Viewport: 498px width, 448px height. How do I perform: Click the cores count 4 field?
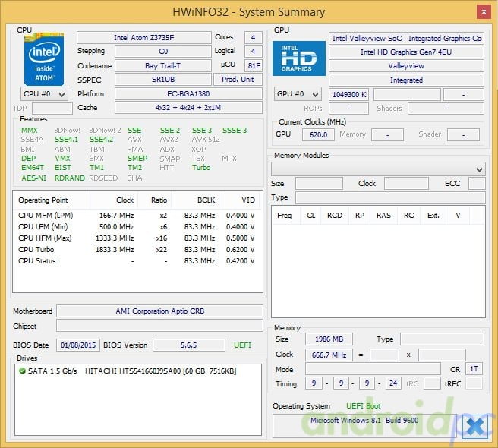click(254, 37)
